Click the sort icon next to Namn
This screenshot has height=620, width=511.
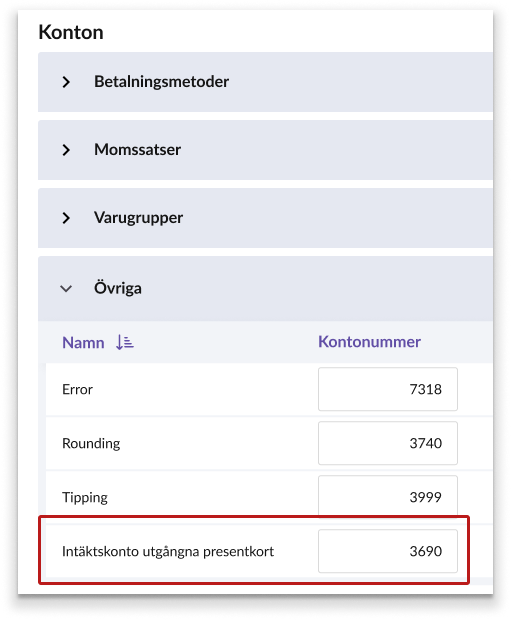point(125,342)
